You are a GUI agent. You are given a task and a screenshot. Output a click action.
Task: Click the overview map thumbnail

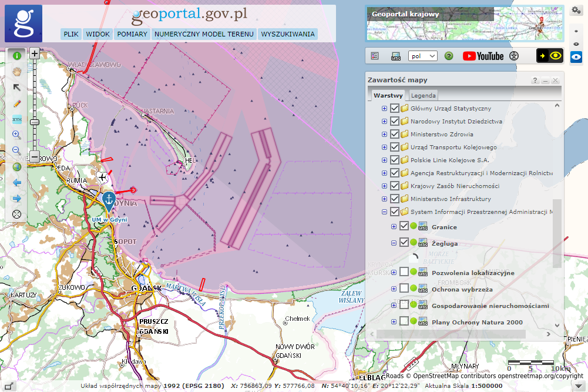465,24
